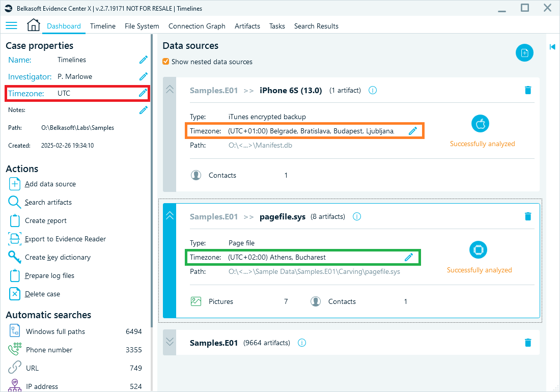The image size is (560, 392).
Task: Edit the case name with its pencil icon
Action: (143, 60)
